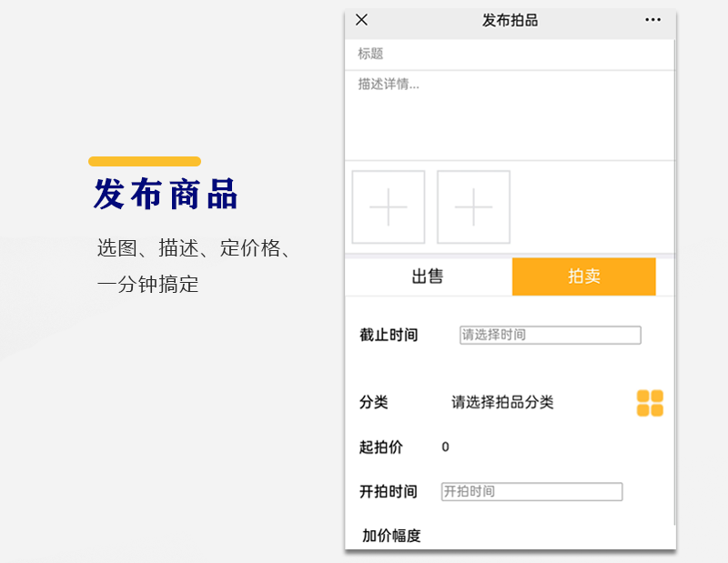Click the 开拍时间 label
Image resolution: width=728 pixels, height=563 pixels.
[x=389, y=492]
